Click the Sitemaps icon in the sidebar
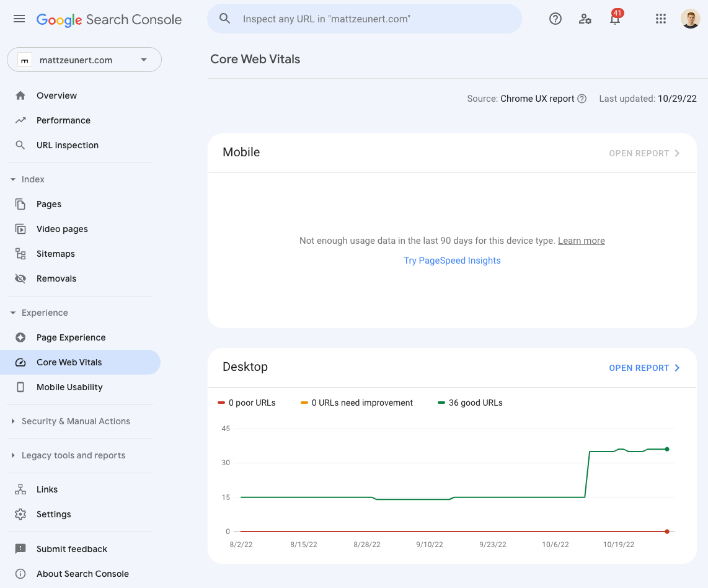Viewport: 708px width, 588px height. tap(20, 254)
